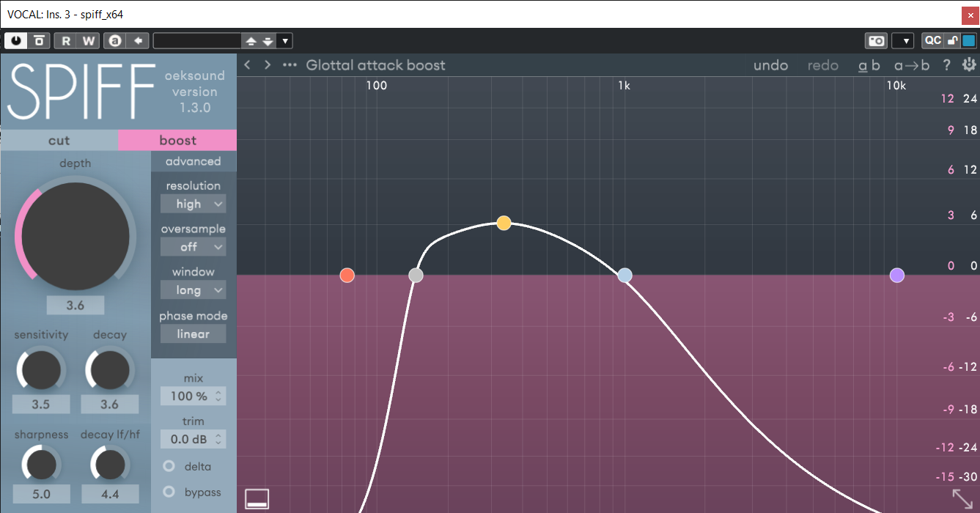Open the window dropdown set to long
Screen dimensions: 980x513
coord(194,290)
